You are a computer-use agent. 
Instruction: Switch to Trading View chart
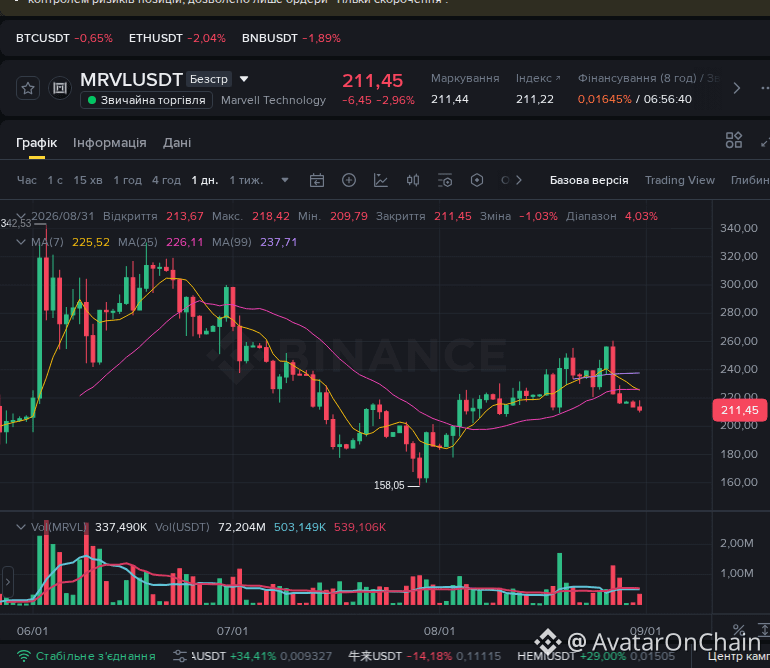[680, 180]
